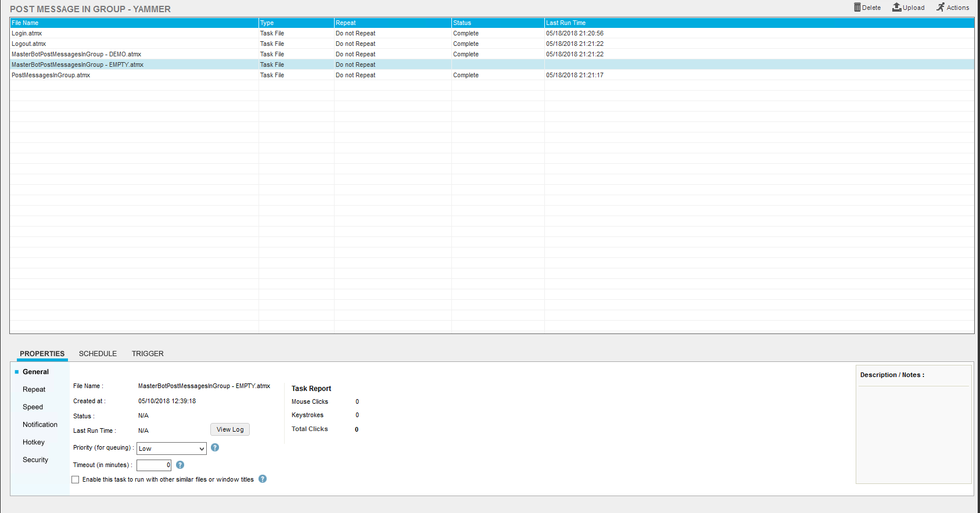Click the Timeout in minutes input field
Viewport: 980px width, 513px height.
coord(153,465)
